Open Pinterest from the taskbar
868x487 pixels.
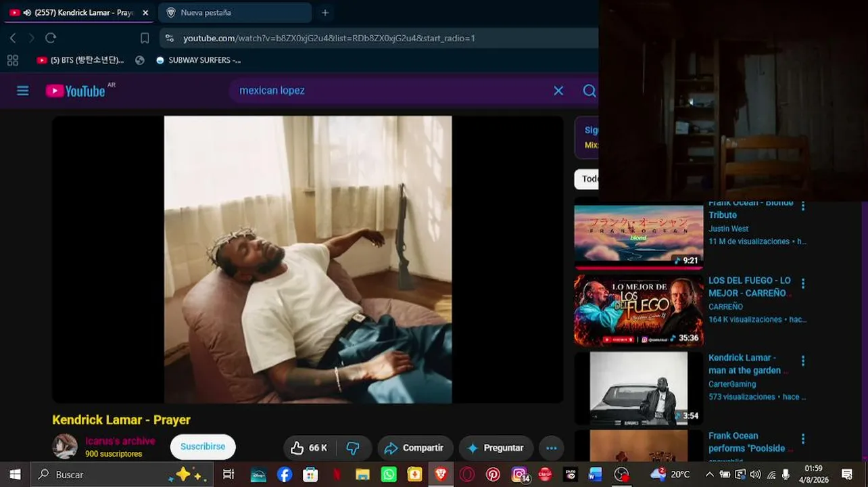tap(493, 475)
